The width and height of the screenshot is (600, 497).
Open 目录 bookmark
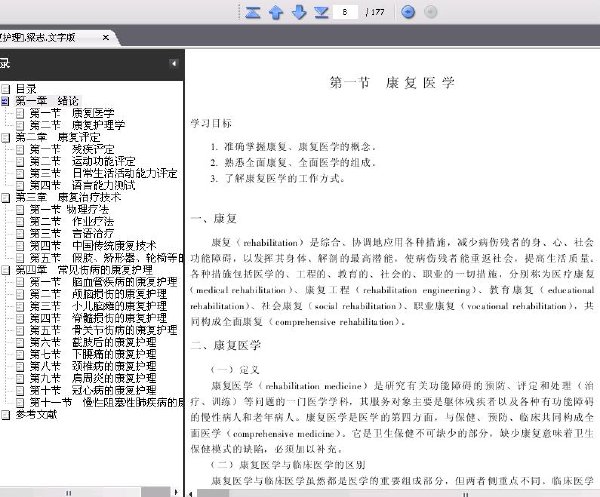pyautogui.click(x=26, y=89)
